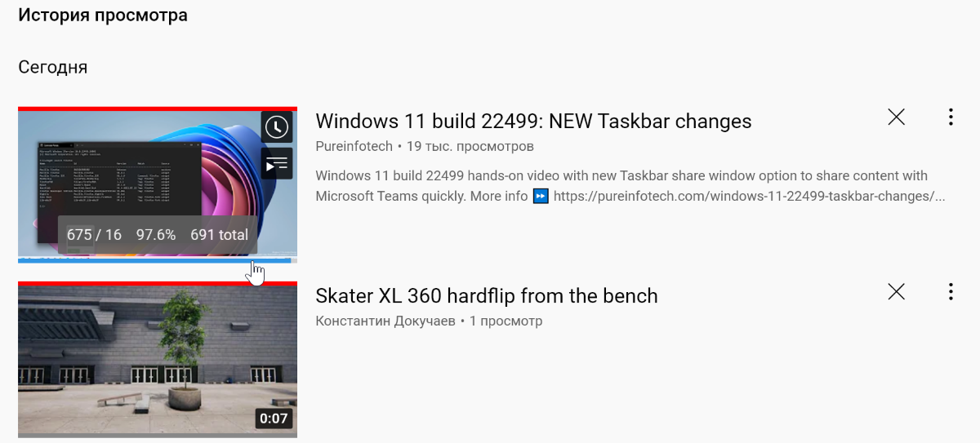
Task: Open three-dot menu for Skater XL video
Action: 951,291
